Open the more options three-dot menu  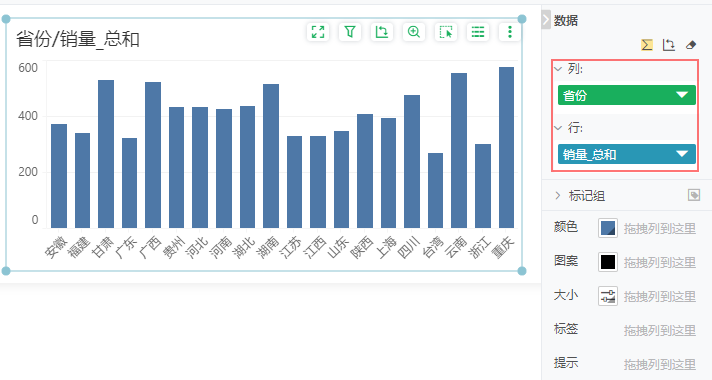pyautogui.click(x=509, y=32)
